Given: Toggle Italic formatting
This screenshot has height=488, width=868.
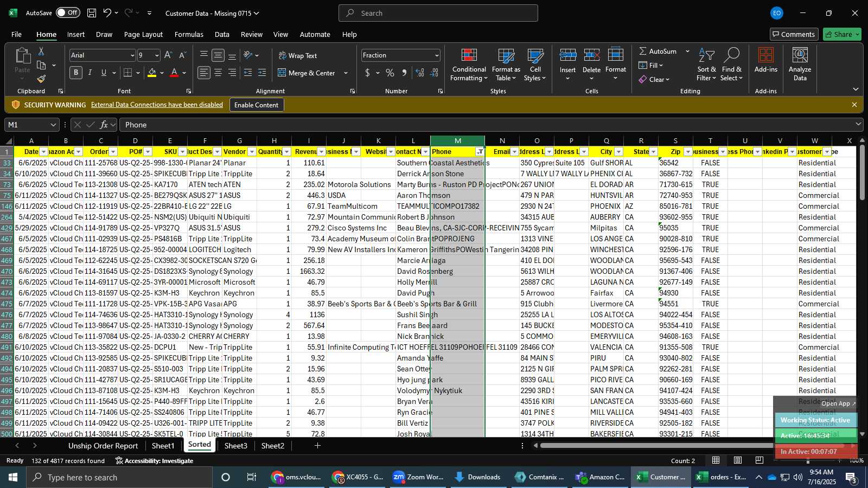Looking at the screenshot, I should pos(90,73).
